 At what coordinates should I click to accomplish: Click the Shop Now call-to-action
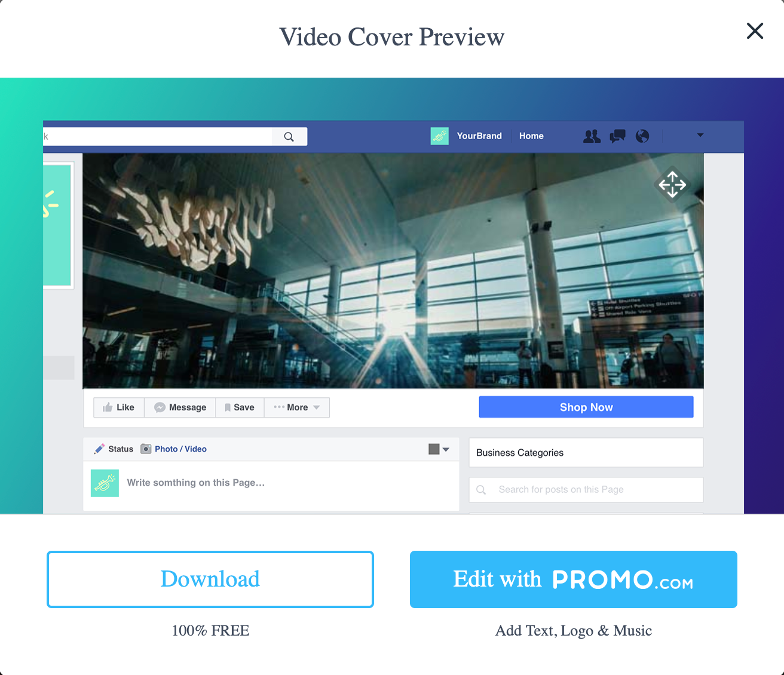(586, 407)
